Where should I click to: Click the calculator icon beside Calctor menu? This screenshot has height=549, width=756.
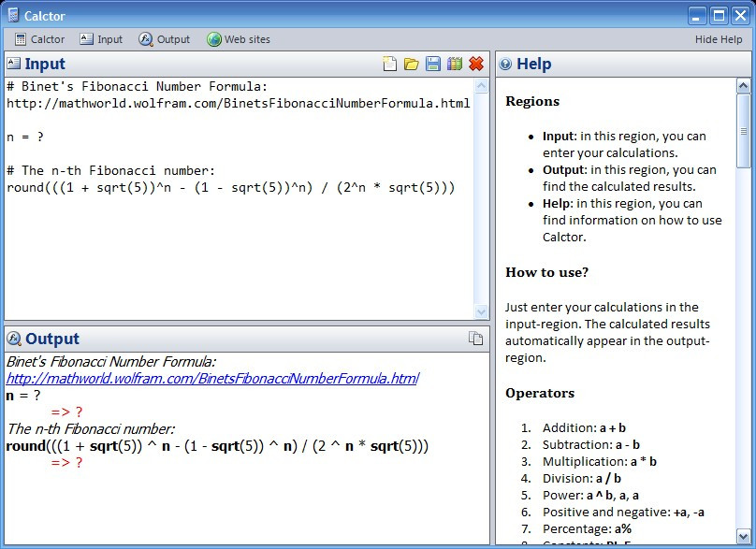[21, 39]
